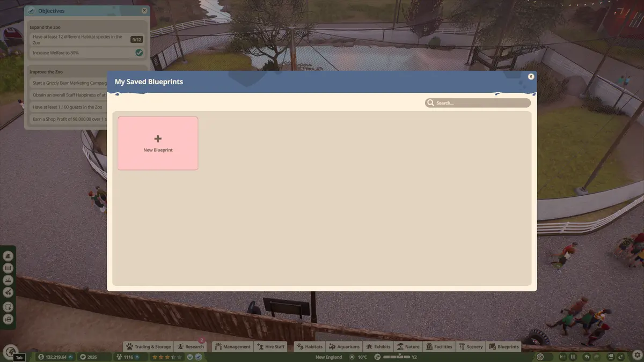
Task: Click the Grizzly Bear Marketing Campaign objective
Action: pos(69,83)
